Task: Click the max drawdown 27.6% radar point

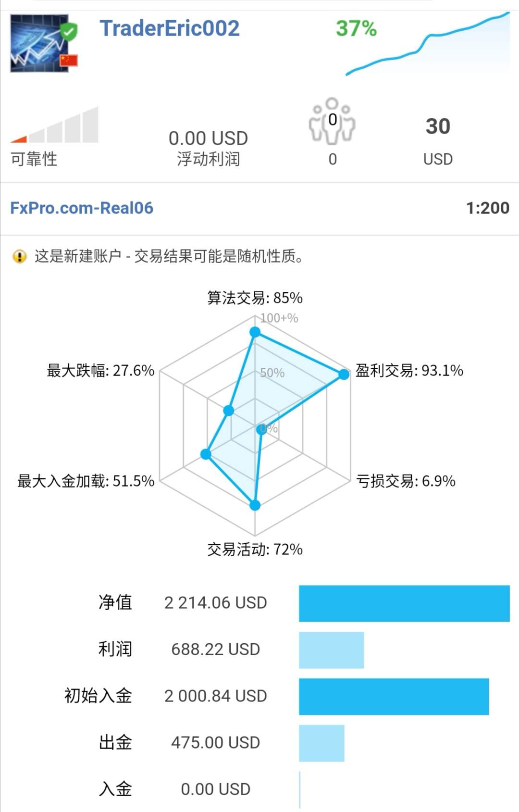Action: coord(229,411)
